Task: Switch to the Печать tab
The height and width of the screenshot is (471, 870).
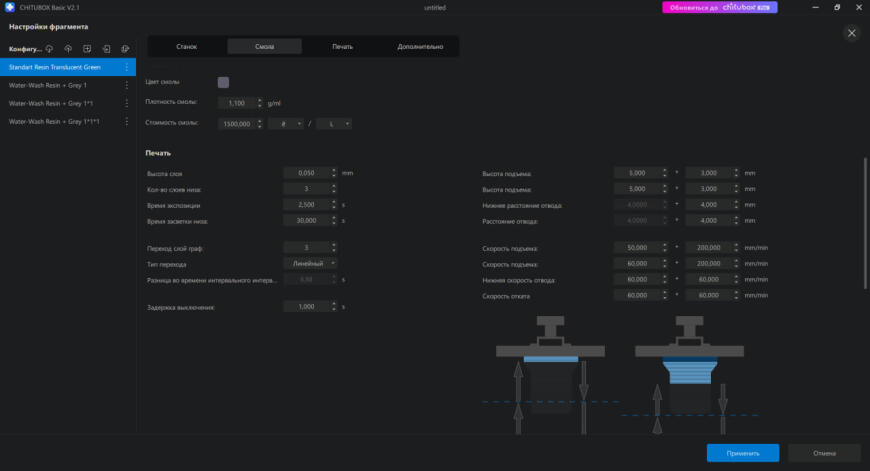Action: click(x=342, y=47)
